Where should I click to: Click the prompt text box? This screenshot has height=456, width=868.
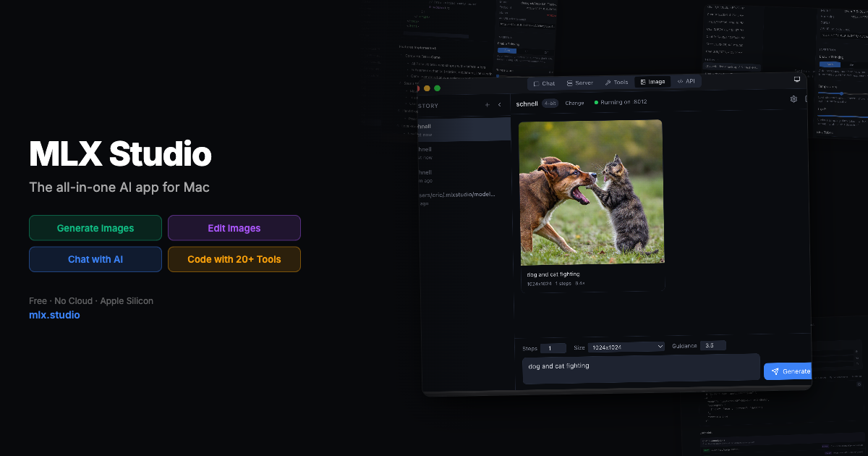coord(641,368)
